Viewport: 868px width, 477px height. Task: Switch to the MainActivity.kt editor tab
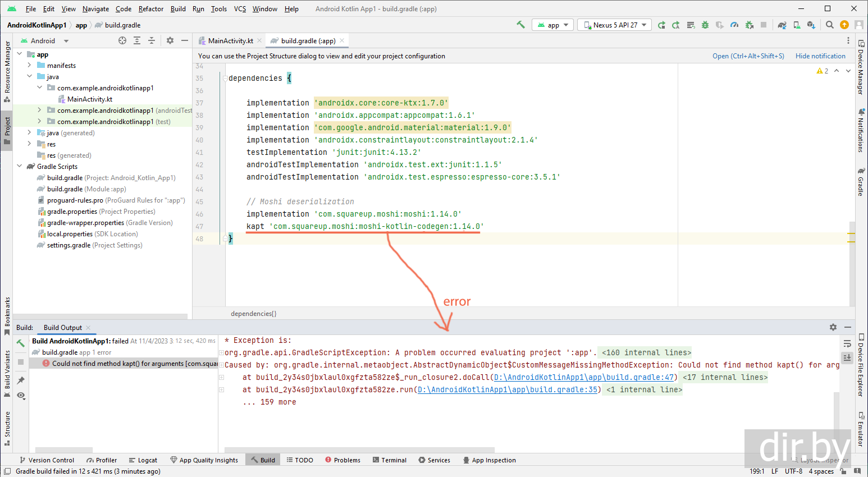[x=230, y=41]
